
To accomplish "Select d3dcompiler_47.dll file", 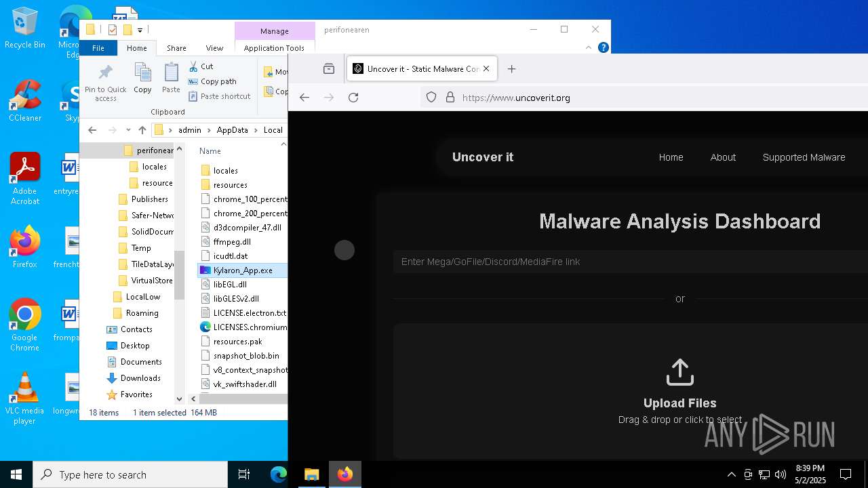I will point(247,227).
